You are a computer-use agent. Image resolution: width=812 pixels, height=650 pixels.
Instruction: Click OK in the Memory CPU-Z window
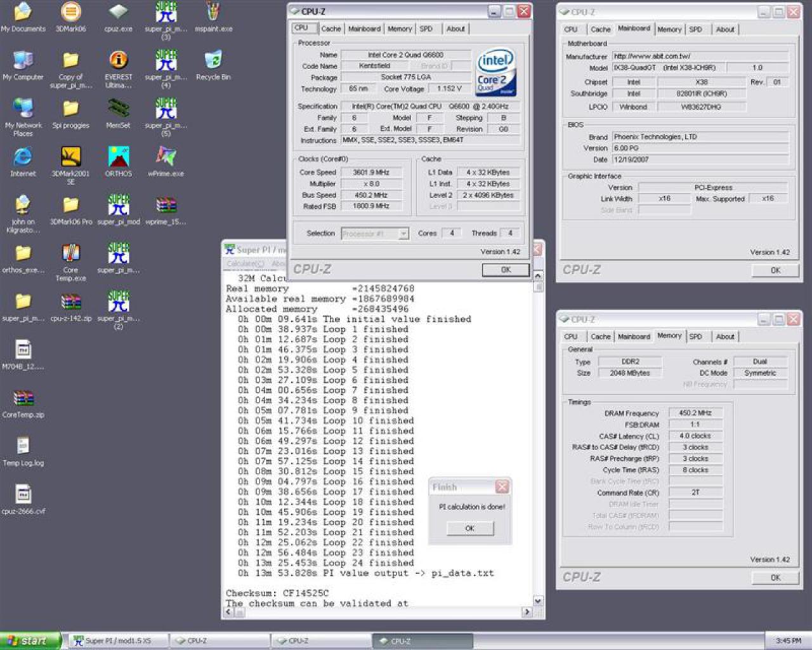(775, 578)
